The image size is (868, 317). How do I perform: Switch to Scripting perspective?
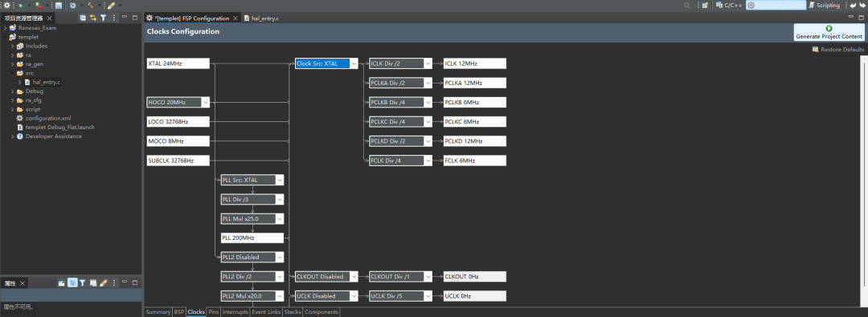click(x=824, y=5)
